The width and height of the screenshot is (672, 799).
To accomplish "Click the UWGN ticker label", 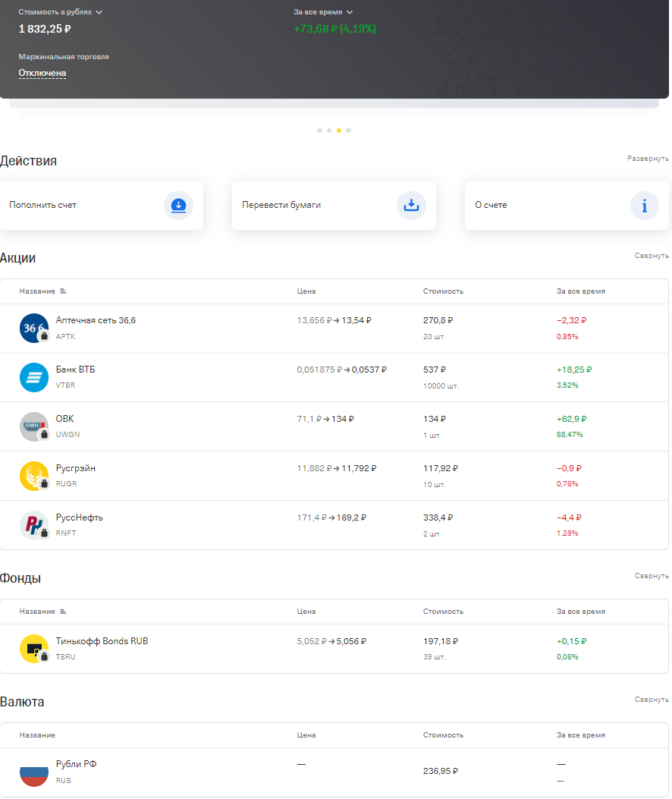I will coord(68,435).
